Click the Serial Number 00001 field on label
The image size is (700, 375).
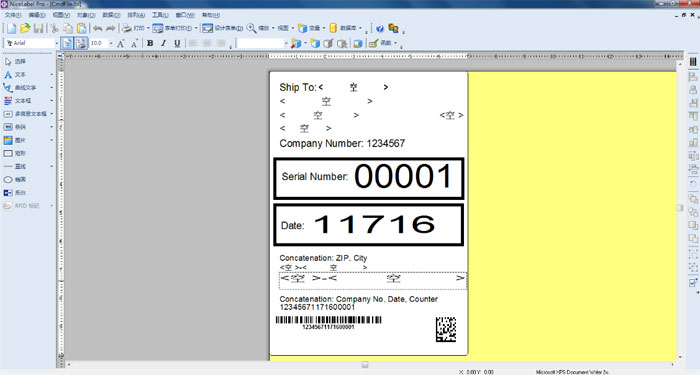point(369,178)
